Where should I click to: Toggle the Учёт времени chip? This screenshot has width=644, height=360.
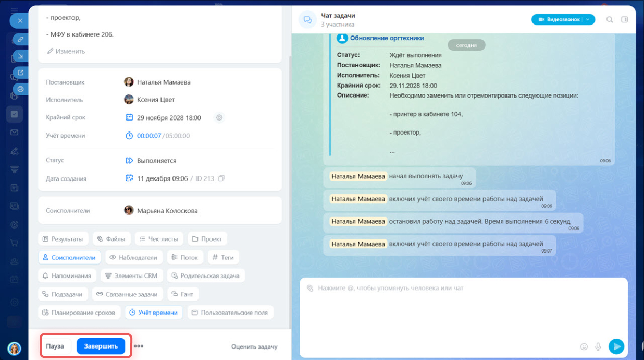153,313
